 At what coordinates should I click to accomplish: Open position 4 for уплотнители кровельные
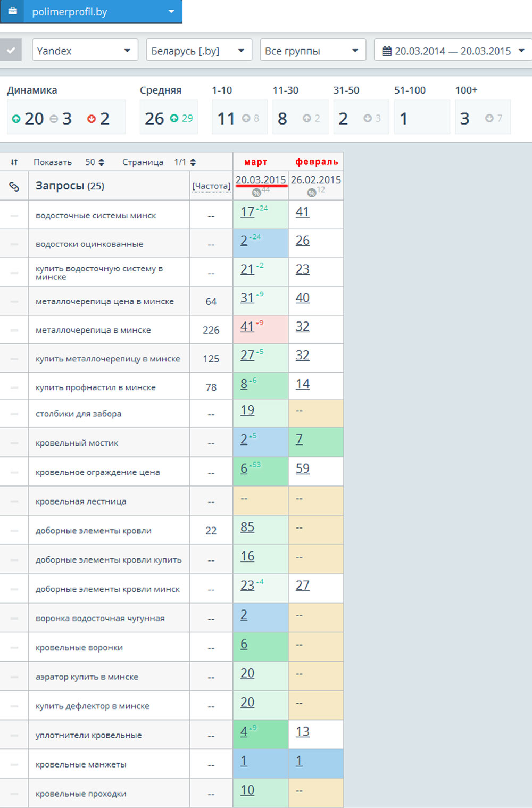(x=244, y=732)
